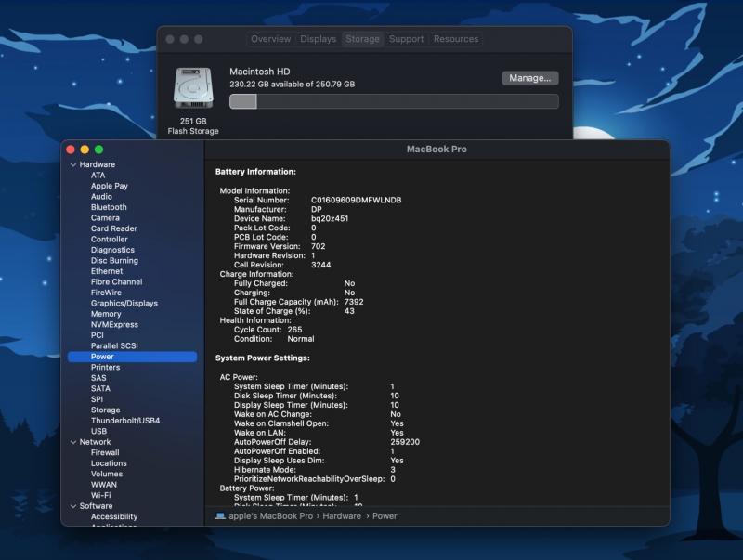Image resolution: width=743 pixels, height=560 pixels.
Task: Open Storage in the Hardware sidebar list
Action: tap(106, 410)
